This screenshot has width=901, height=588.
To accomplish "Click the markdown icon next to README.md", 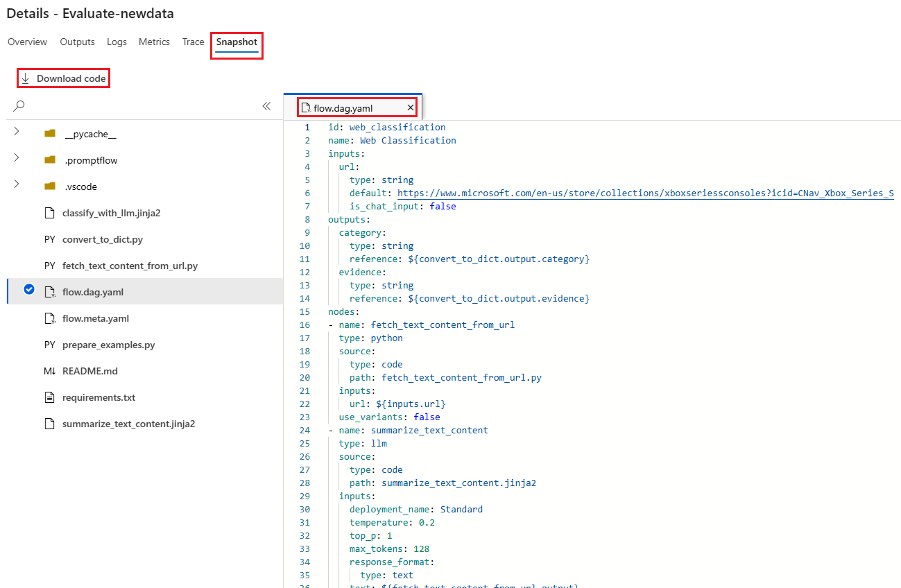I will pos(49,371).
